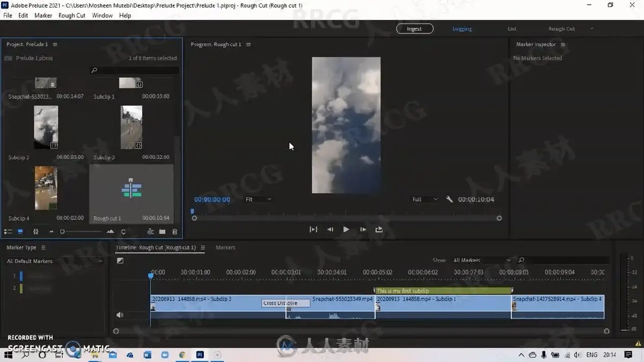Open Timeline panel hamburger menu
Image resolution: width=644 pixels, height=362 pixels.
[203, 248]
